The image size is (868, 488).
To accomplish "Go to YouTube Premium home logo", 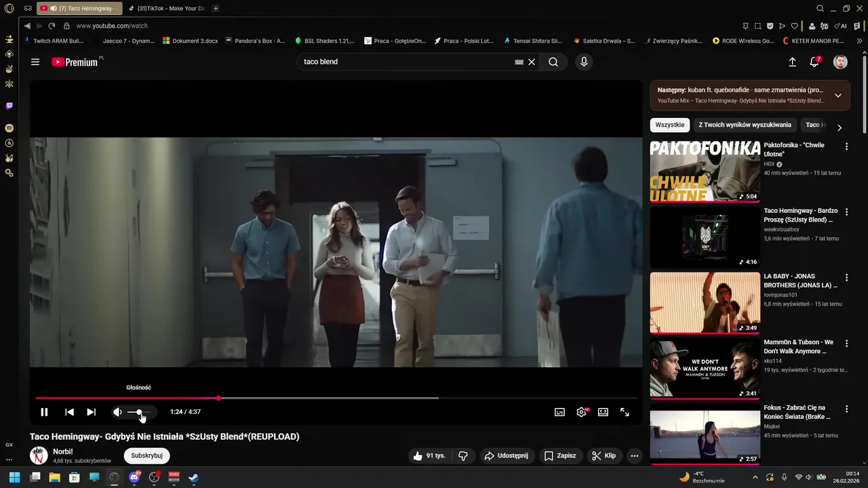I will pos(76,62).
